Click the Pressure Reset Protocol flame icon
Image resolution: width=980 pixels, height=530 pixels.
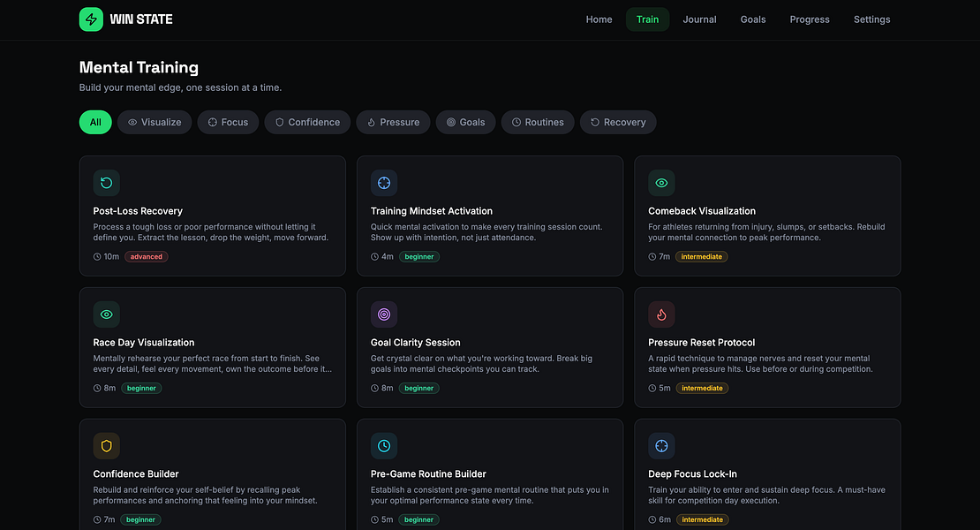tap(661, 314)
